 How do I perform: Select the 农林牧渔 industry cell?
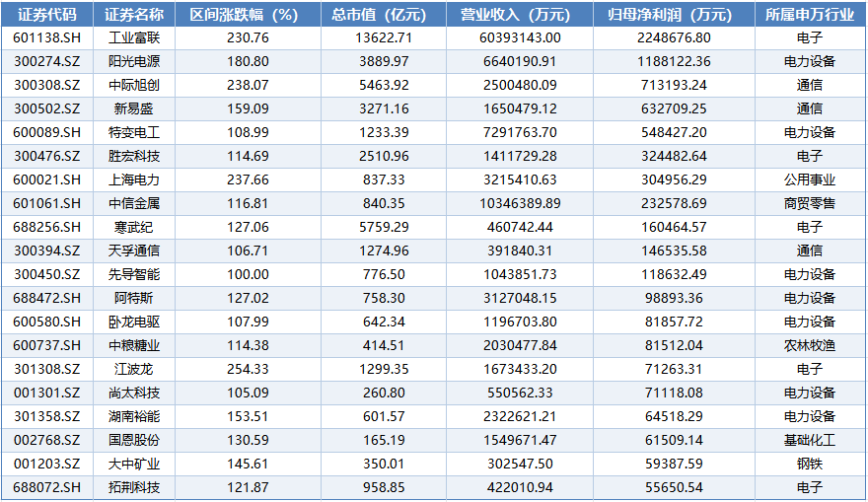tap(809, 345)
